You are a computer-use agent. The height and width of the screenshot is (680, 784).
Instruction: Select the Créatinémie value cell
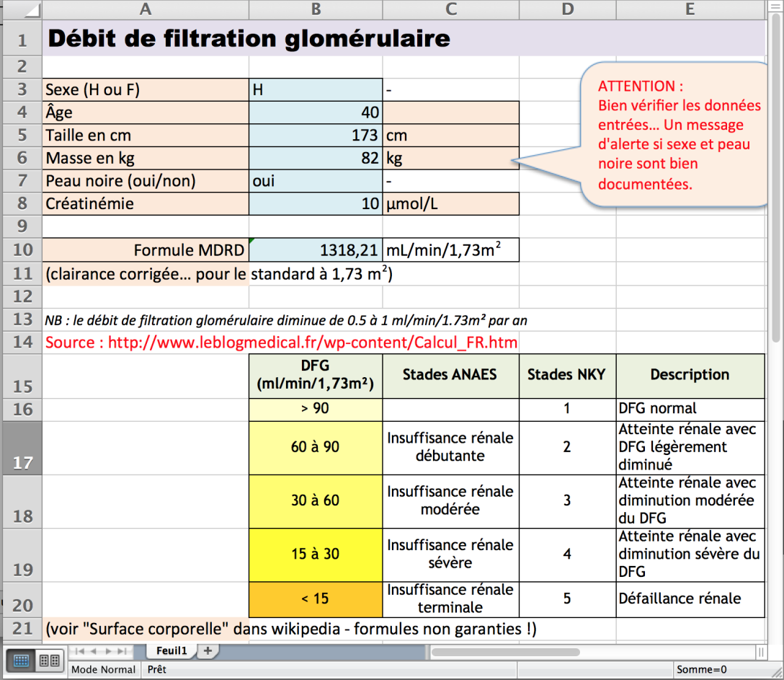coord(316,203)
